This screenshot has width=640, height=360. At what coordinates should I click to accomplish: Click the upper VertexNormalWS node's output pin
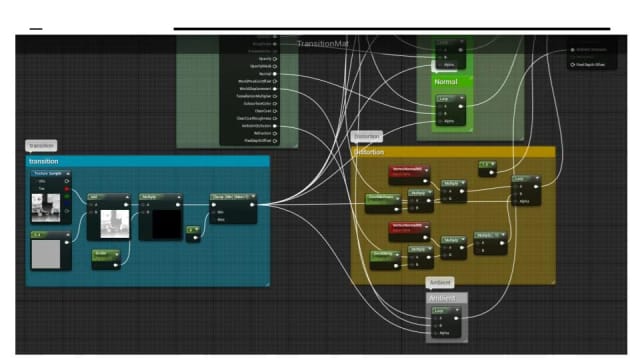coord(425,180)
